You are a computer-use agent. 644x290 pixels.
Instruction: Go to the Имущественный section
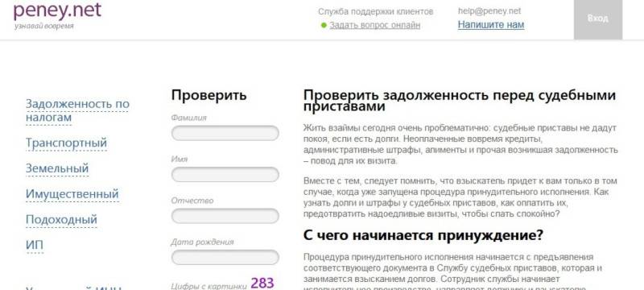(x=72, y=194)
